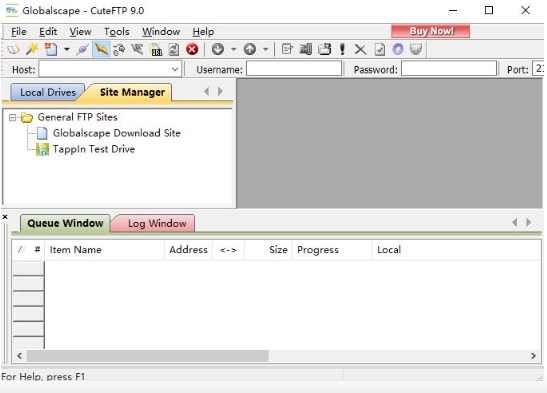Click the Connect to URL icon

click(156, 50)
